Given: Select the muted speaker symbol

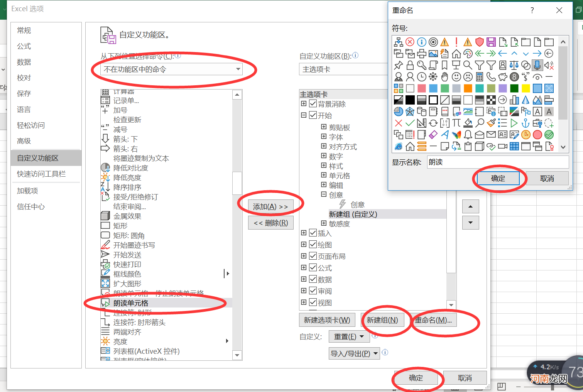Looking at the screenshot, I should pyautogui.click(x=549, y=65).
